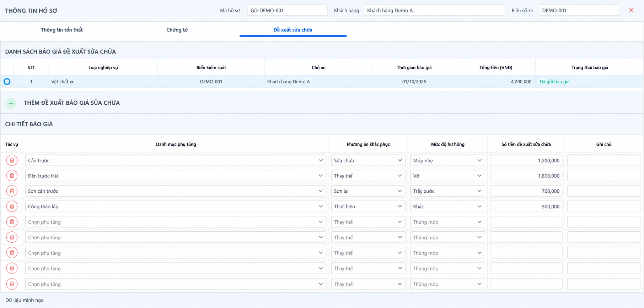Click the Thời gian báo giá column header

pyautogui.click(x=414, y=67)
